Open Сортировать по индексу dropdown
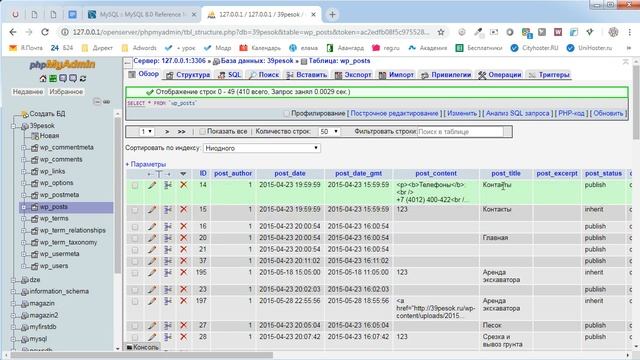Image resolution: width=640 pixels, height=360 pixels. pyautogui.click(x=262, y=148)
